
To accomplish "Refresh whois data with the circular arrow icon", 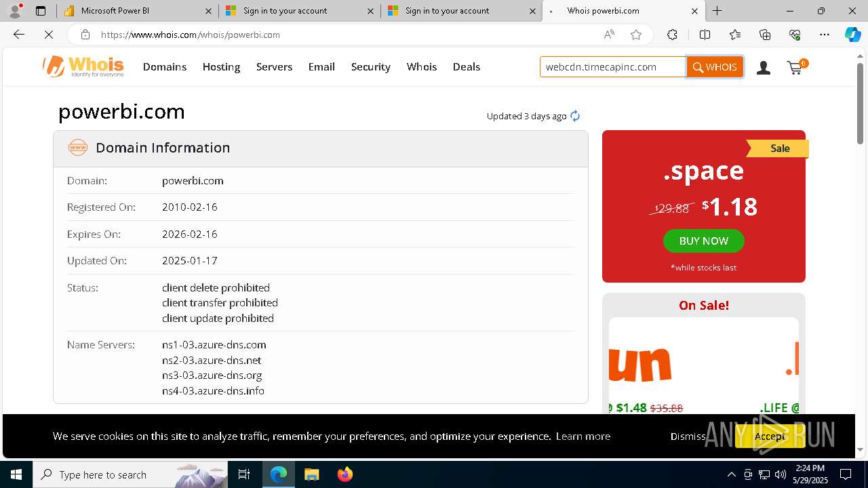I will coord(575,116).
